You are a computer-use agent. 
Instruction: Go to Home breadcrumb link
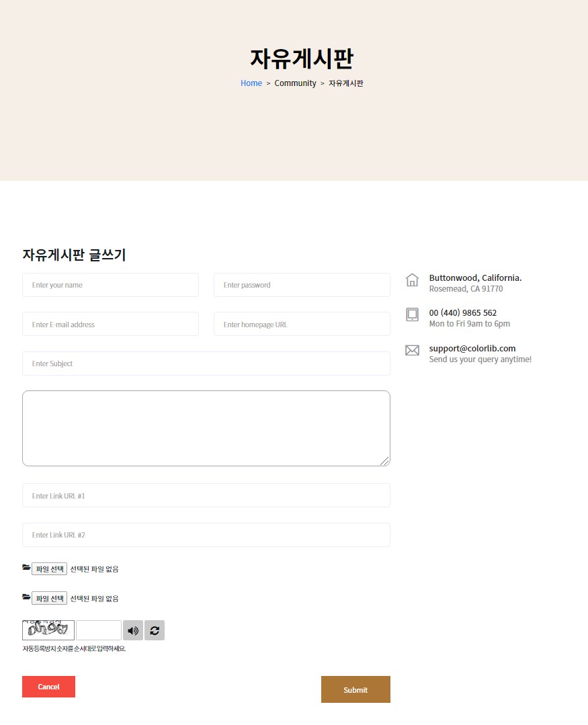[251, 83]
